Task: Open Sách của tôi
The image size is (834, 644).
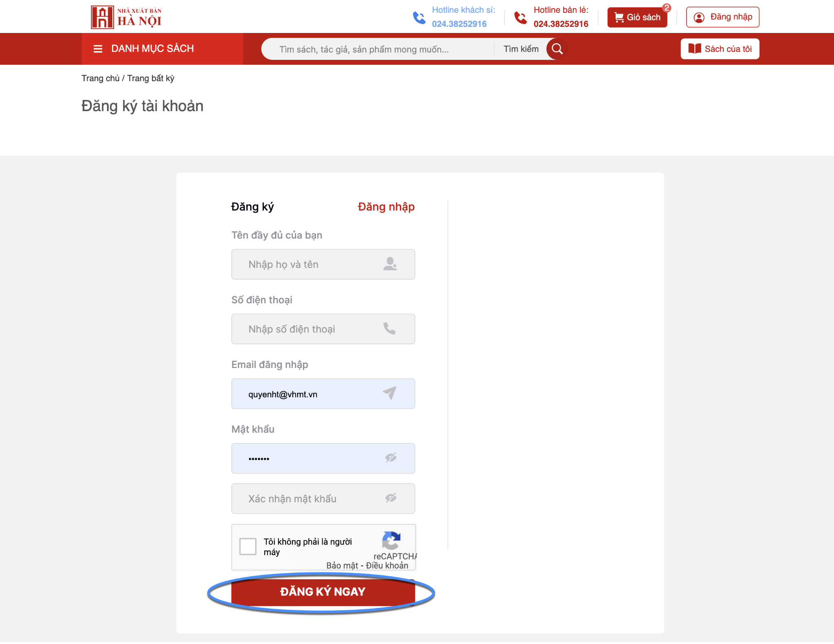Action: tap(720, 49)
